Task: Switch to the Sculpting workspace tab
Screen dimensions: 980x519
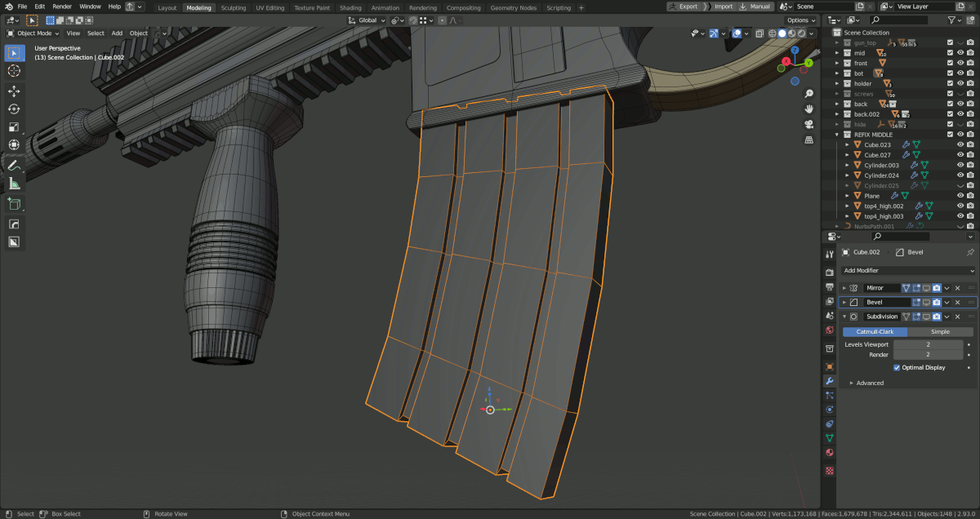Action: [x=234, y=7]
